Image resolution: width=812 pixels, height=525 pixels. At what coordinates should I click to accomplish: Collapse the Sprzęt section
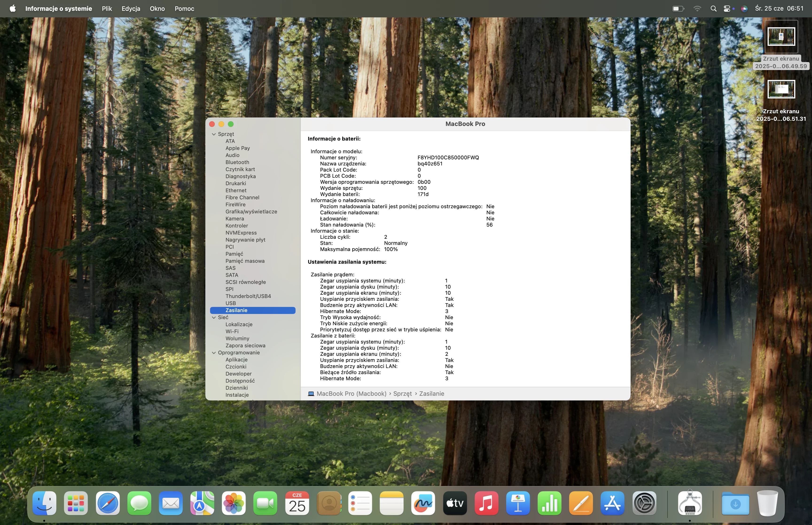tap(214, 134)
